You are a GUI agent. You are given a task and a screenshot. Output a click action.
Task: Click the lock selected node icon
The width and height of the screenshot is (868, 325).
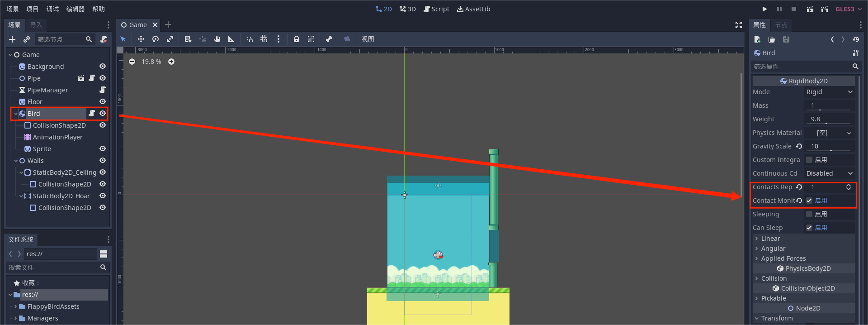click(x=296, y=39)
